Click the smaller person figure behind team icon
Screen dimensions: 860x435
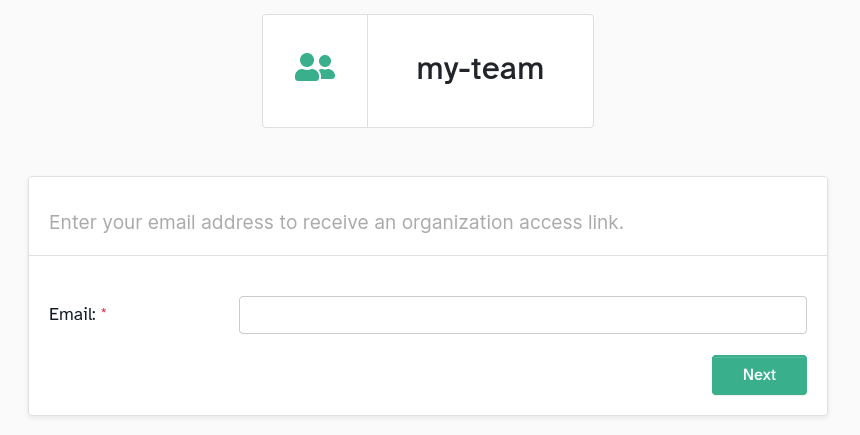pos(326,67)
